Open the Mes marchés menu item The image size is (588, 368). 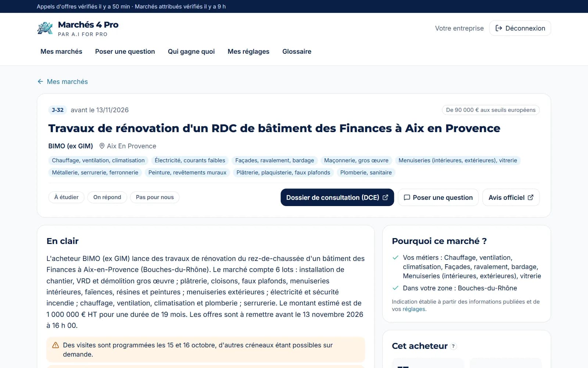pos(61,52)
